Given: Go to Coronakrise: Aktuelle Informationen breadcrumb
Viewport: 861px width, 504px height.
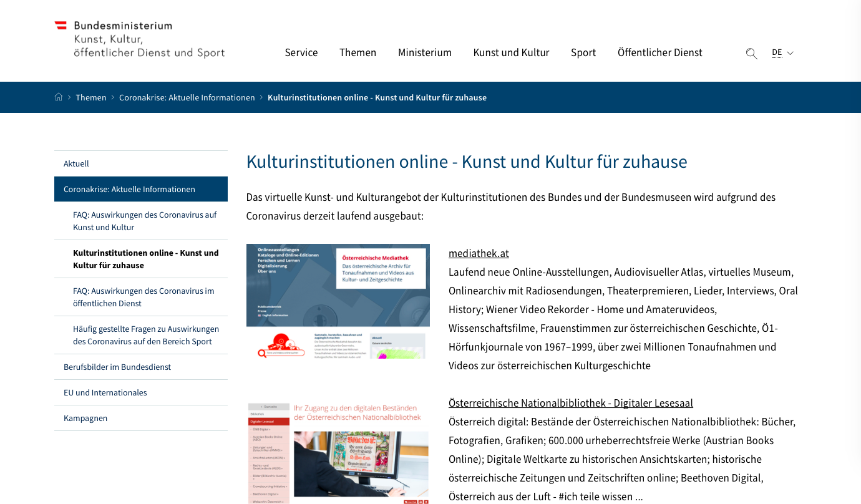Looking at the screenshot, I should [x=187, y=97].
